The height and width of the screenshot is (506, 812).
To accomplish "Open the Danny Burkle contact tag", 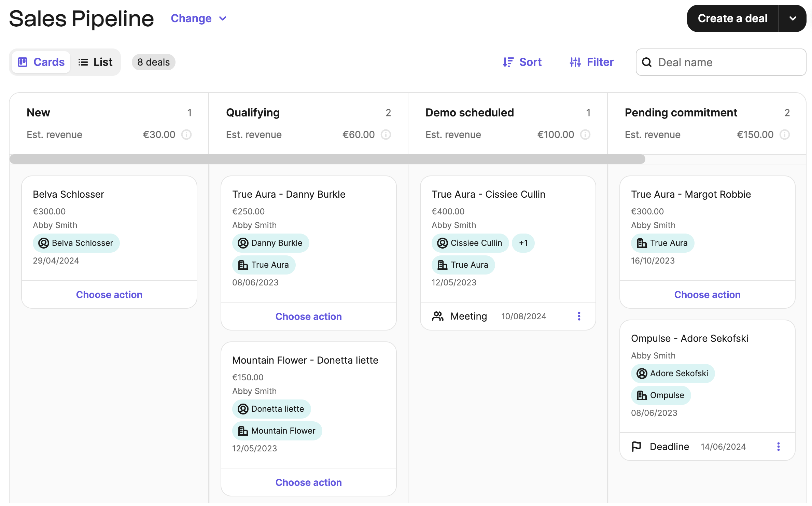I will coord(270,243).
